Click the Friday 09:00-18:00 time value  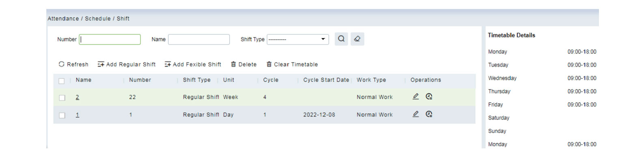tap(582, 105)
